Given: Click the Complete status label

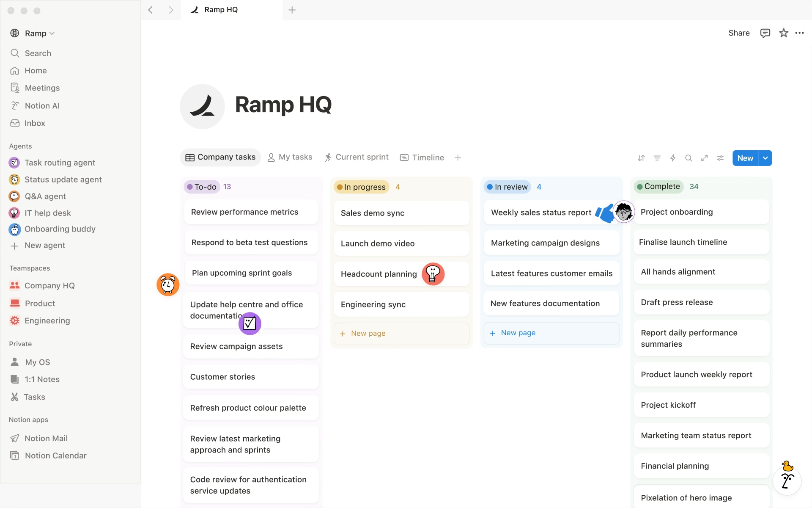Looking at the screenshot, I should point(659,187).
